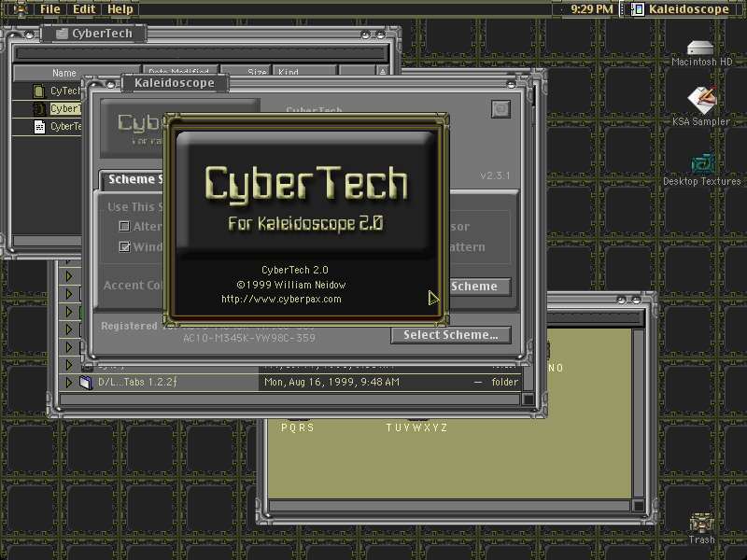Click the clock showing 9:29 PM
Image resolution: width=747 pixels, height=560 pixels.
point(591,9)
